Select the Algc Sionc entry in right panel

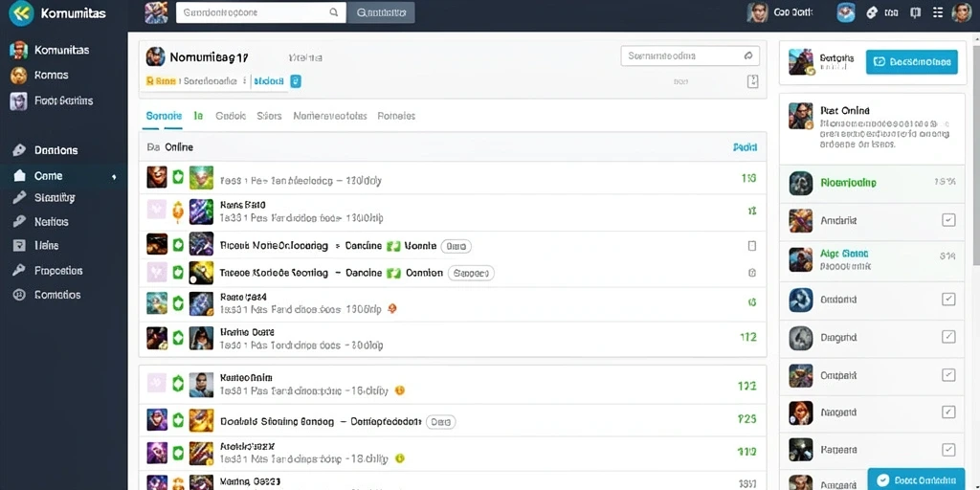(873, 259)
